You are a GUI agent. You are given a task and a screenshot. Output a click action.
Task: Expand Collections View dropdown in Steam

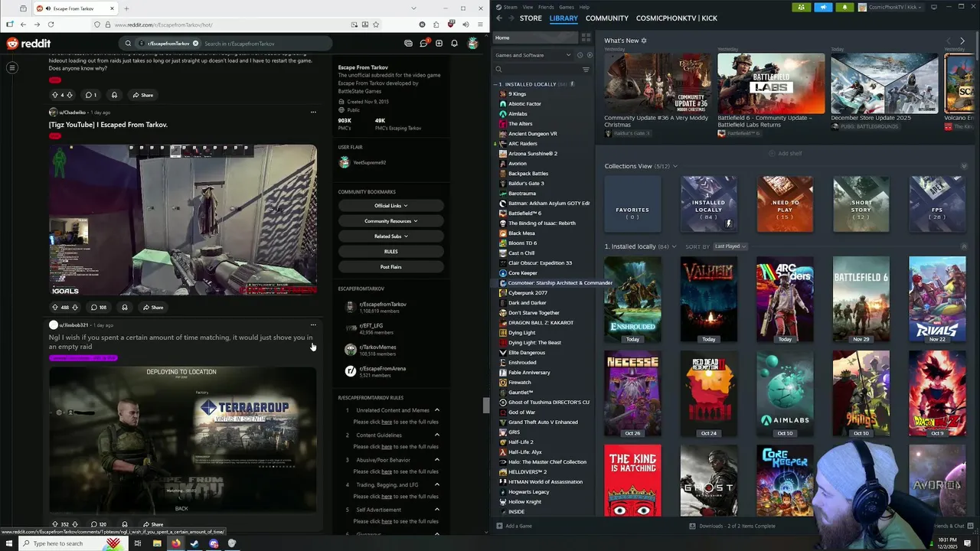click(x=675, y=166)
